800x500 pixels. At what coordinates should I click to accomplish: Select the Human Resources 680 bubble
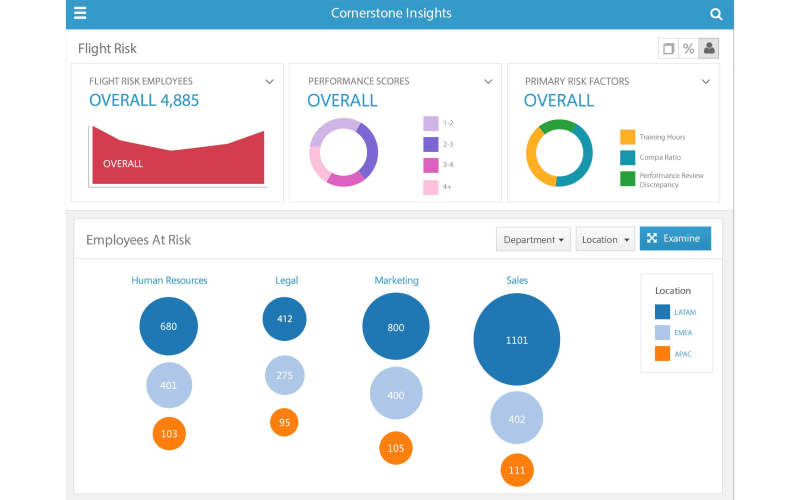169,326
